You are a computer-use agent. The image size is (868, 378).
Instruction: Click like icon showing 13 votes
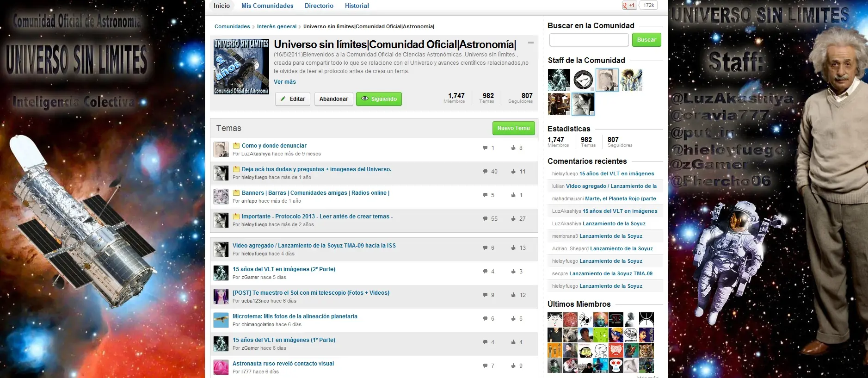[x=513, y=248]
